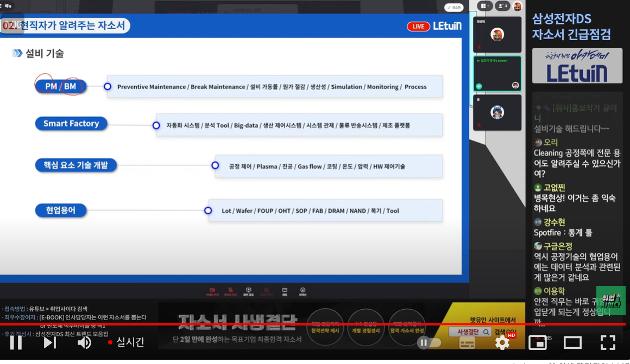Viewport: 630px width, 364px height.
Task: Click the 'Spotfire : 통계 툴' chat message
Action: click(563, 233)
